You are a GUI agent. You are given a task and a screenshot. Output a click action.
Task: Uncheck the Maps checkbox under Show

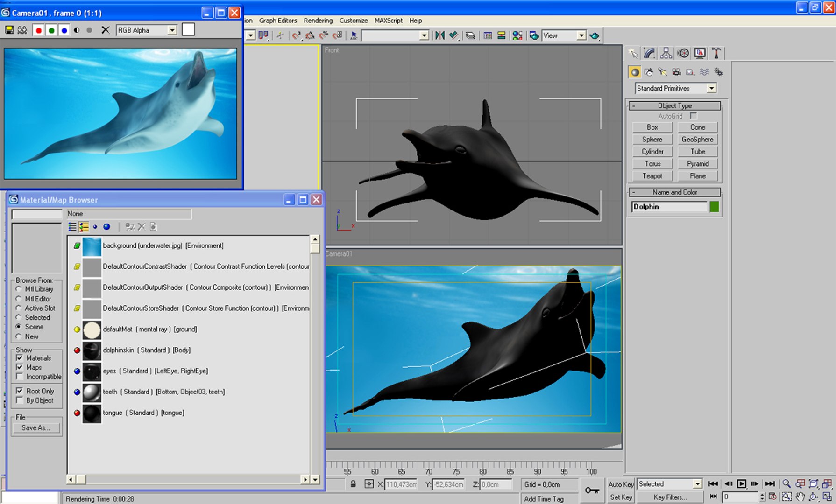pyautogui.click(x=20, y=367)
